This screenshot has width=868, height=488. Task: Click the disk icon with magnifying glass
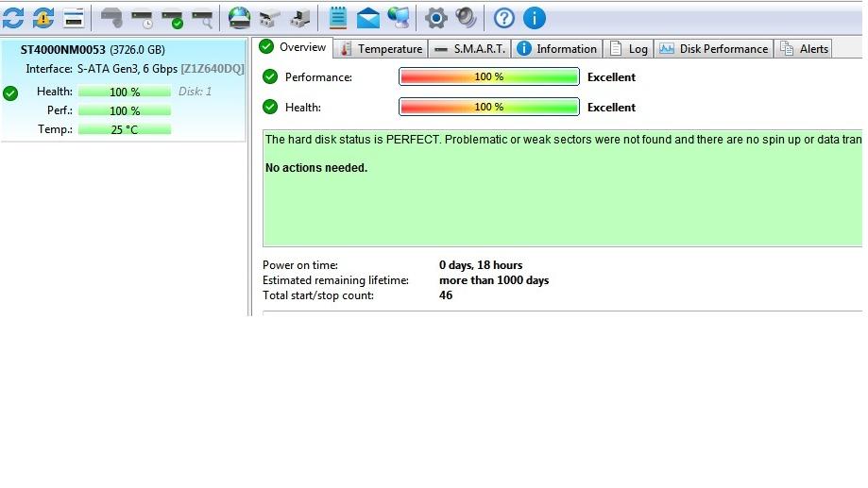pos(202,18)
